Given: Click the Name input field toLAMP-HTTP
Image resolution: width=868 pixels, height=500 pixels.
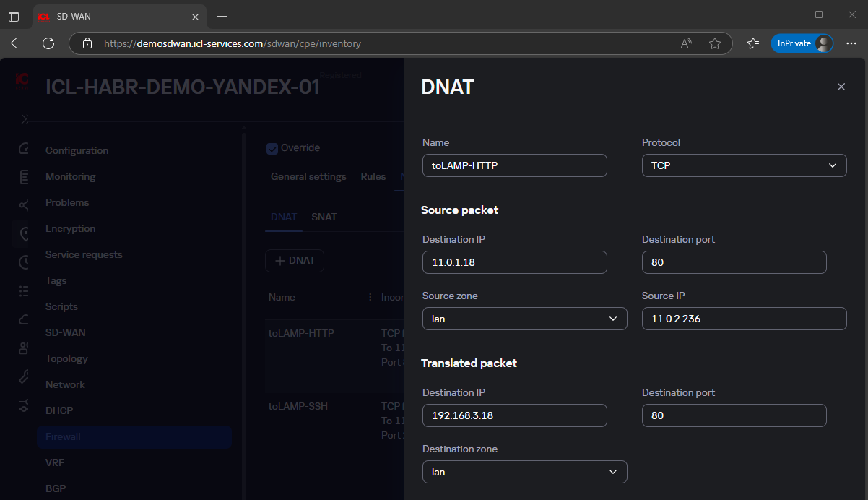Looking at the screenshot, I should tap(514, 165).
